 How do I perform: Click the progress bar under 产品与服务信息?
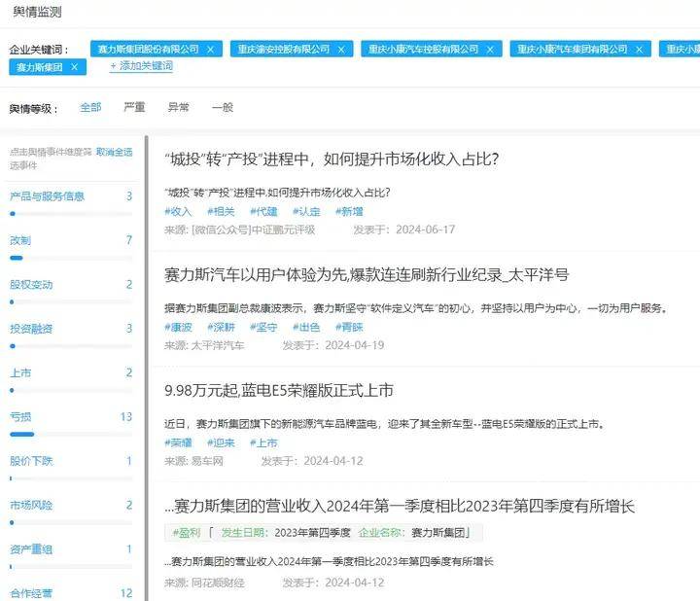pyautogui.click(x=71, y=214)
